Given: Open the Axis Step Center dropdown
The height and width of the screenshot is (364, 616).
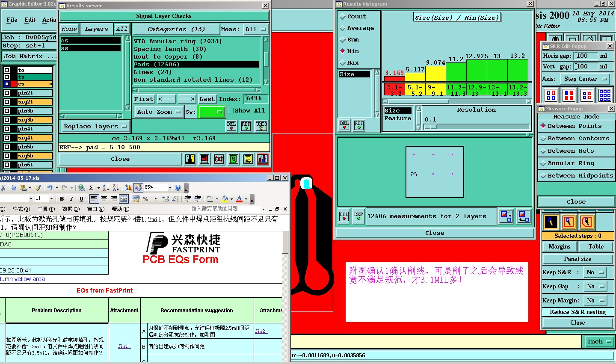Looking at the screenshot, I should [x=585, y=79].
